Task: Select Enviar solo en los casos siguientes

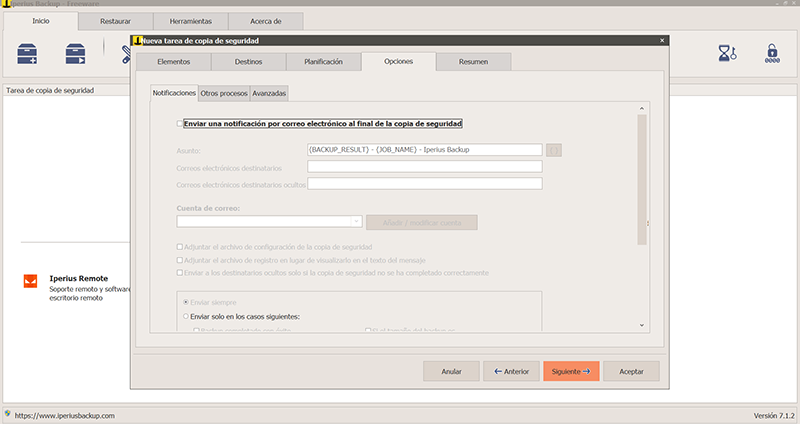Action: 186,316
